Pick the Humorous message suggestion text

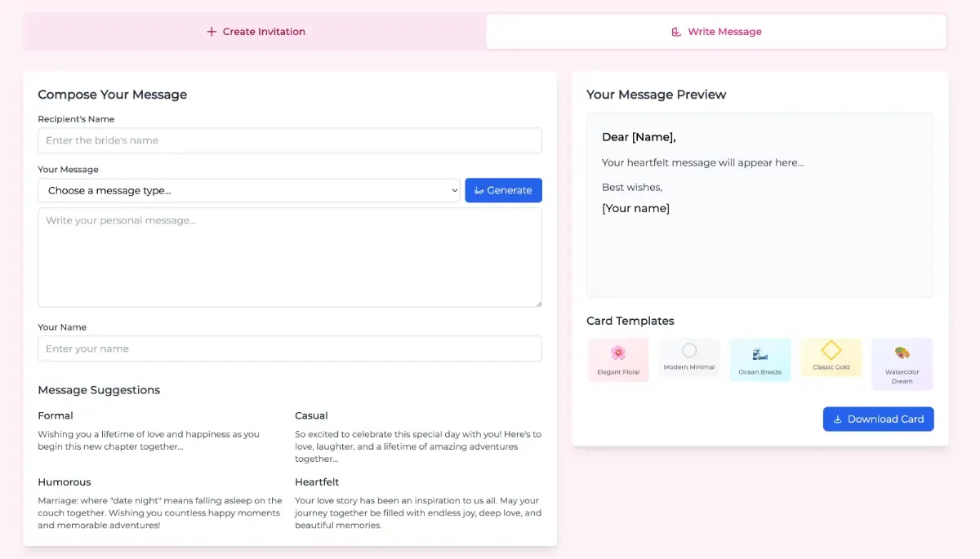coord(160,513)
